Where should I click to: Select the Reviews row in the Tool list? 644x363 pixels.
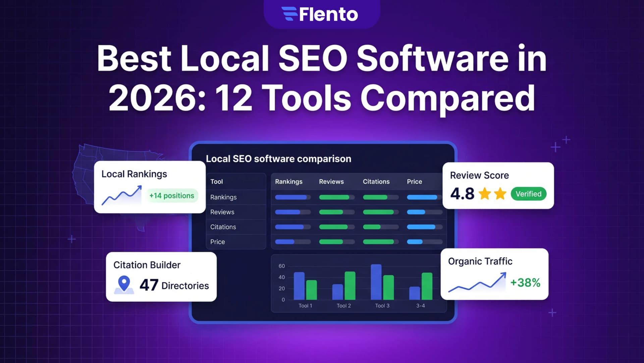click(x=236, y=212)
